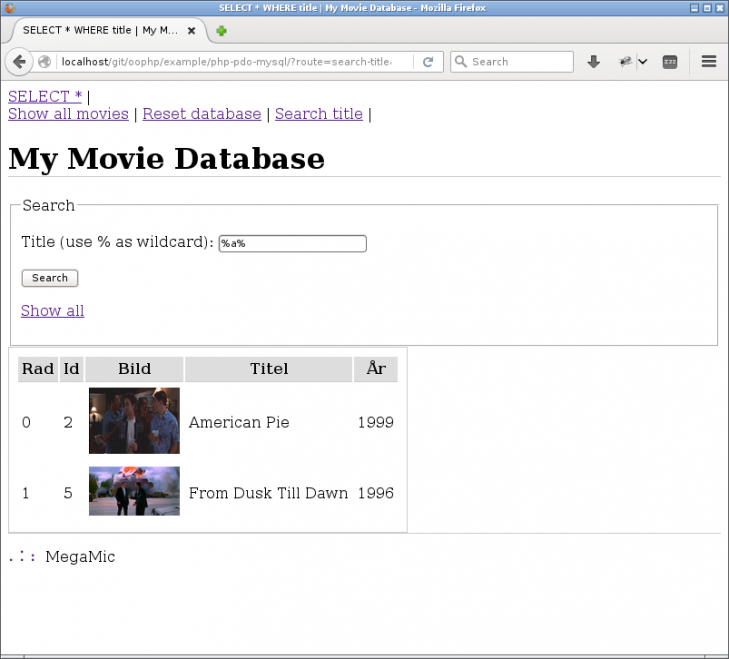Open the SELECT * link

(45, 96)
